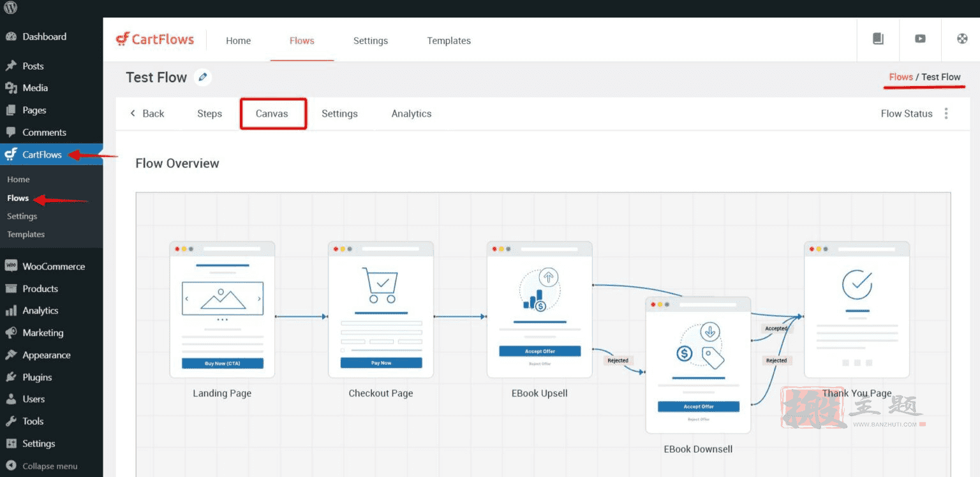Click the Marketing megaphone icon
Image resolution: width=980 pixels, height=477 pixels.
point(11,333)
